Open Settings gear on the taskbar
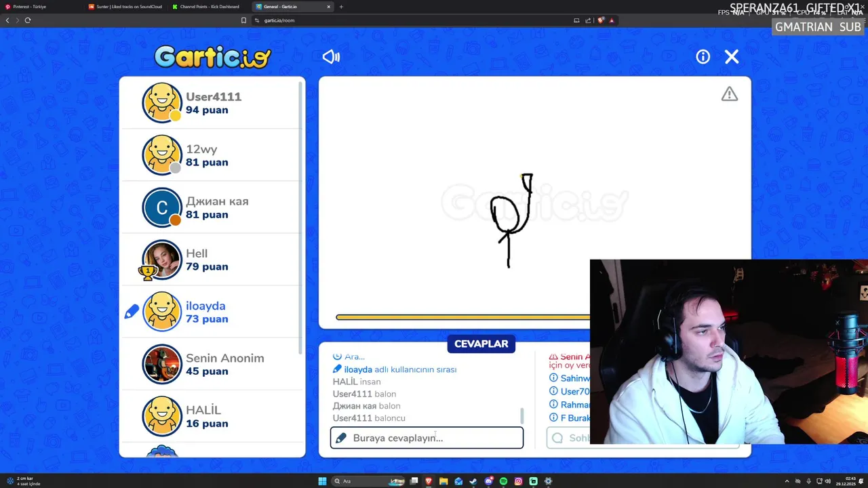The width and height of the screenshot is (868, 488). (x=548, y=481)
